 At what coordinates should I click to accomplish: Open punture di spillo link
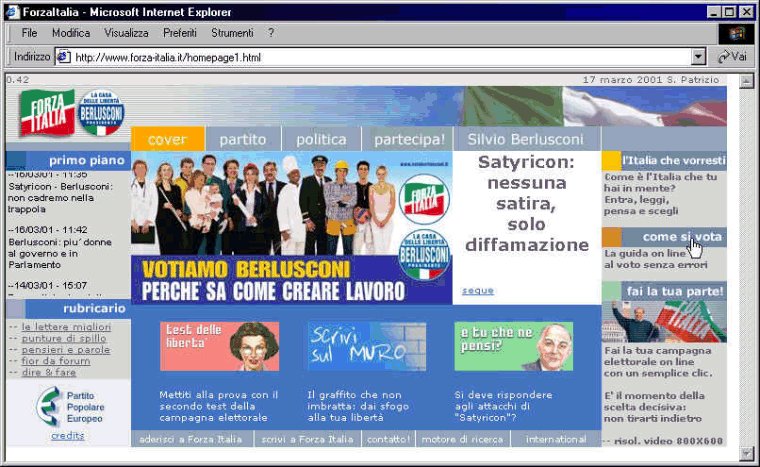[64, 338]
